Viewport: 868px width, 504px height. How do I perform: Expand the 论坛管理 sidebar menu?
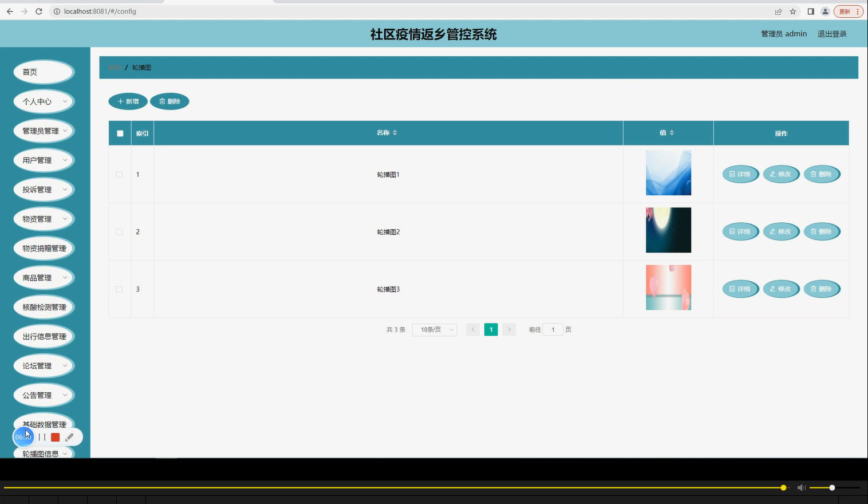(x=44, y=365)
